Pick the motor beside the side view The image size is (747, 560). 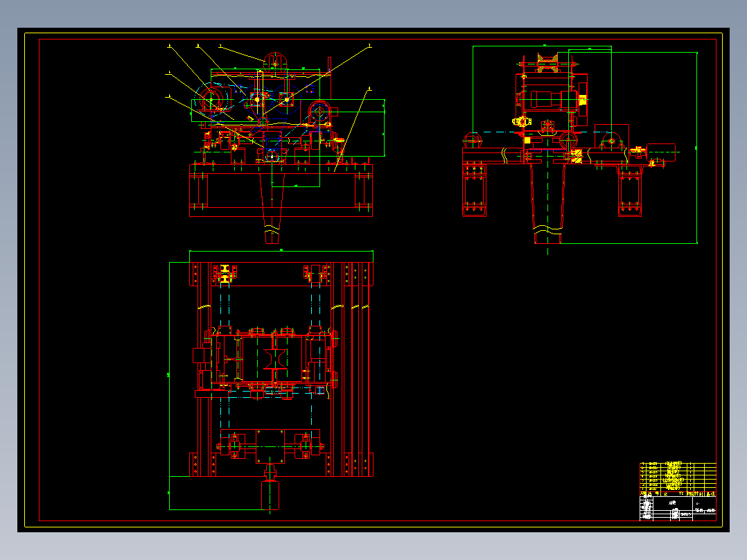point(661,152)
